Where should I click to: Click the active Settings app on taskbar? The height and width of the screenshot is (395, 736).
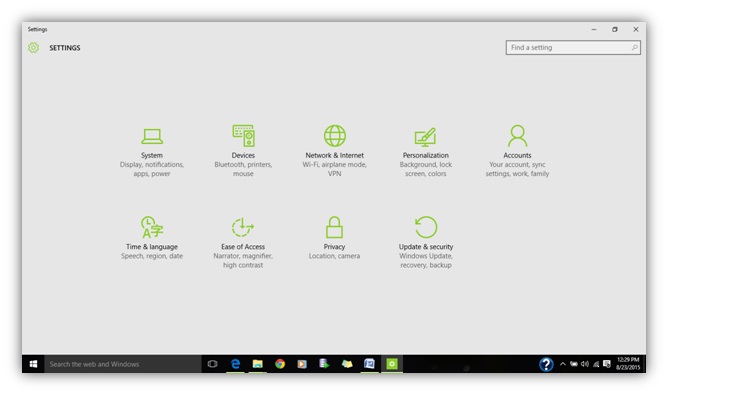click(392, 364)
